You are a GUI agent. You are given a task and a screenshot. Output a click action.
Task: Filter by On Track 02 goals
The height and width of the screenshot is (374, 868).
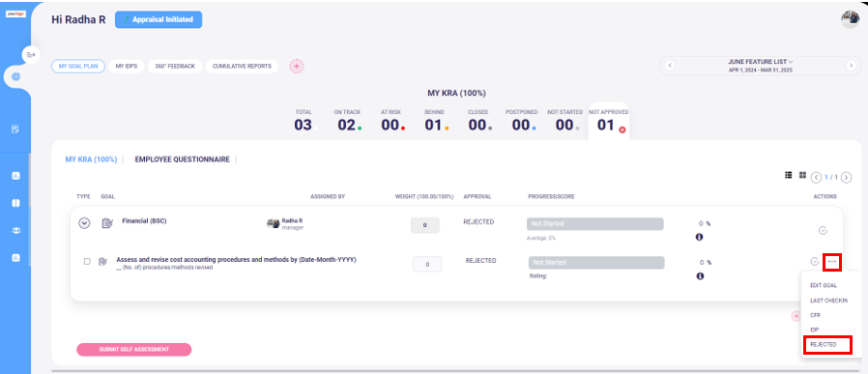tap(347, 121)
